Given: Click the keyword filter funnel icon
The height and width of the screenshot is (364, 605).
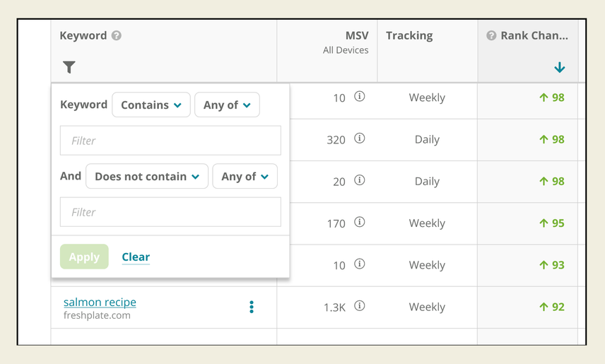Looking at the screenshot, I should (x=69, y=67).
